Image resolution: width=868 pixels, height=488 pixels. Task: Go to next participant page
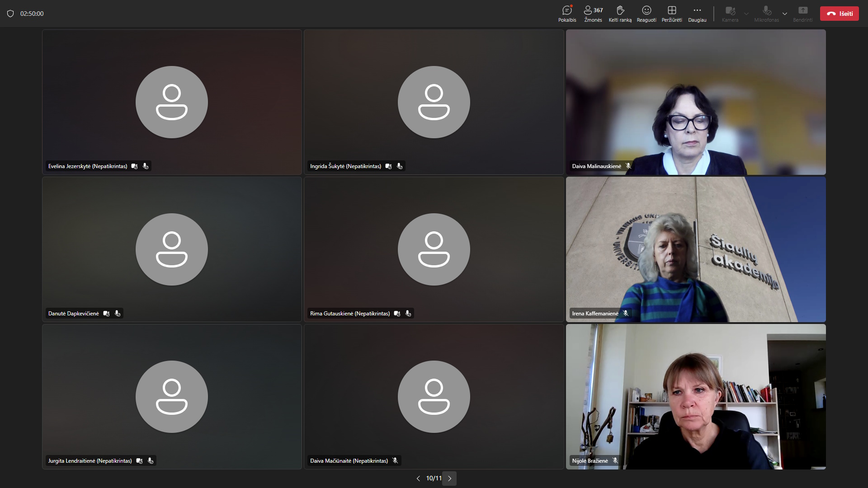click(449, 478)
